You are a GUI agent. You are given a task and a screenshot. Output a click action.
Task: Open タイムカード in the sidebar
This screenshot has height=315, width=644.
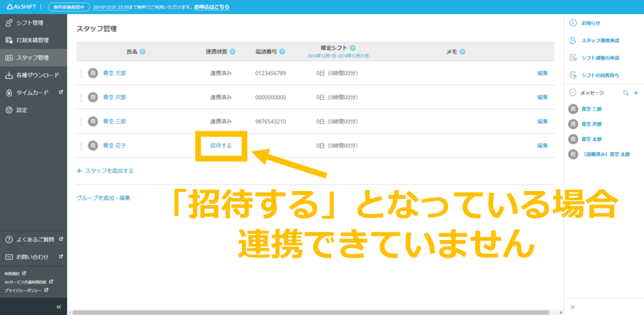34,92
